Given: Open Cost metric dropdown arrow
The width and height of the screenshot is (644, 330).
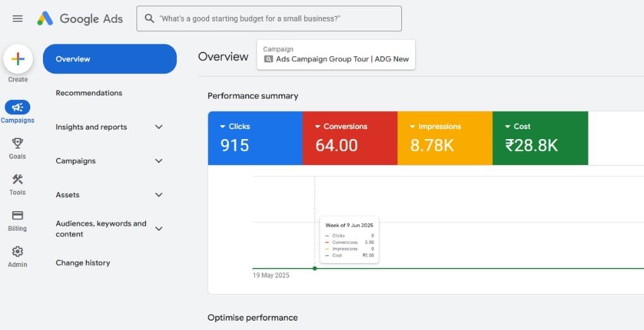Looking at the screenshot, I should pos(507,126).
